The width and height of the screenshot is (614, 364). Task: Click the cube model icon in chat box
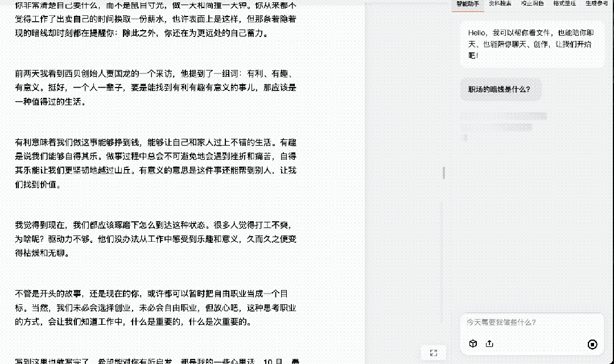click(473, 344)
